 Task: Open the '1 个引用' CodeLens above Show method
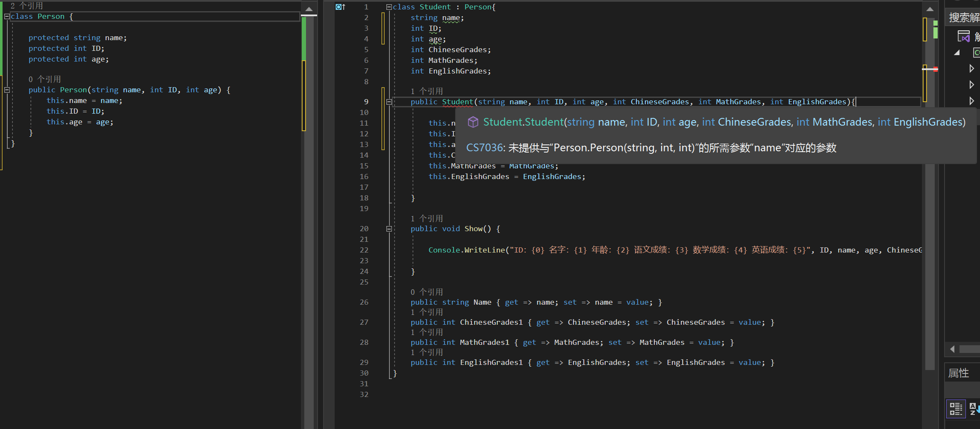click(427, 219)
